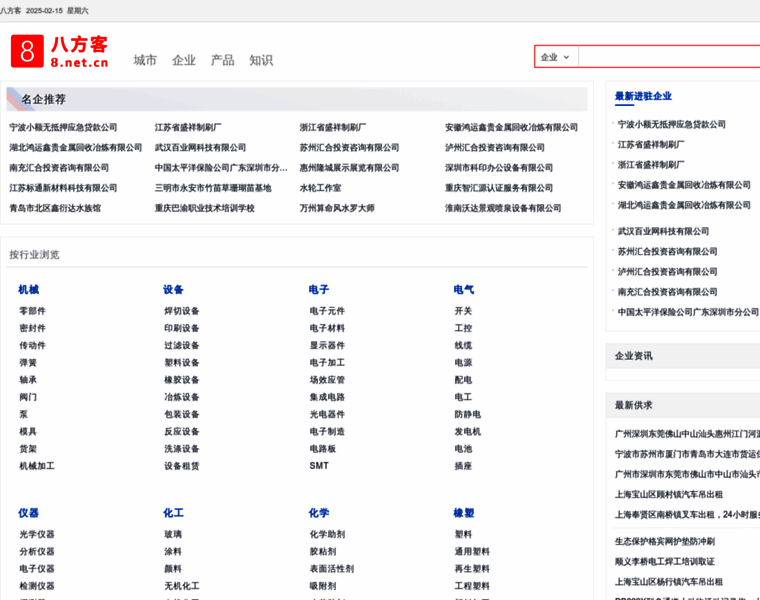Open 重庆巴渝职业技术培训学校 company page

point(204,208)
